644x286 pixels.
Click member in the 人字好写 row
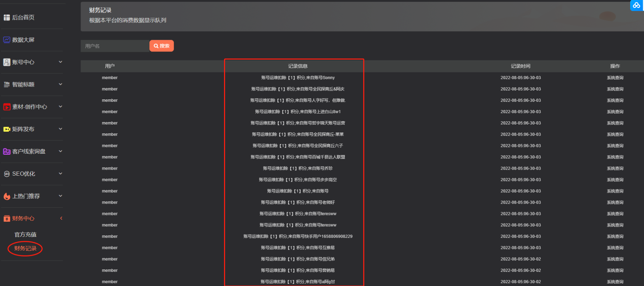110,100
